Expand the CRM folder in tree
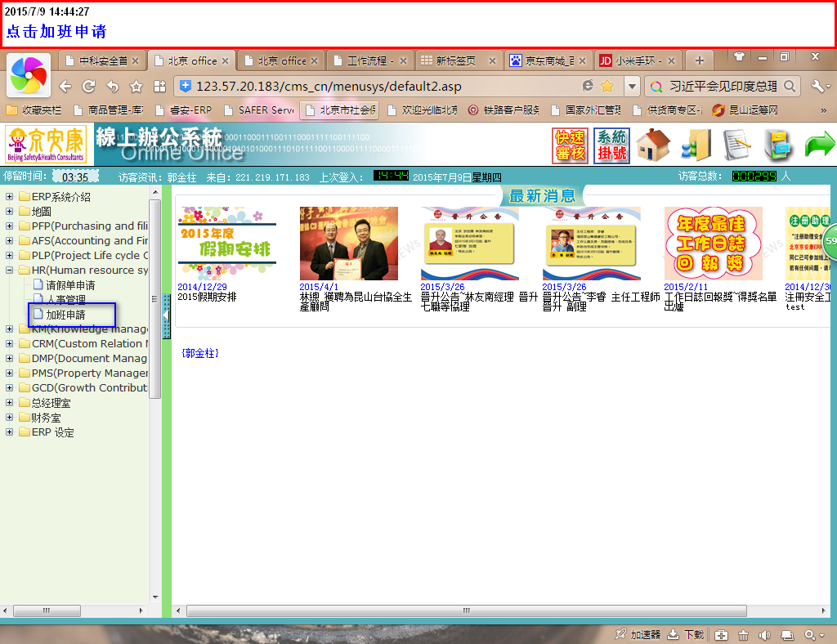 10,344
